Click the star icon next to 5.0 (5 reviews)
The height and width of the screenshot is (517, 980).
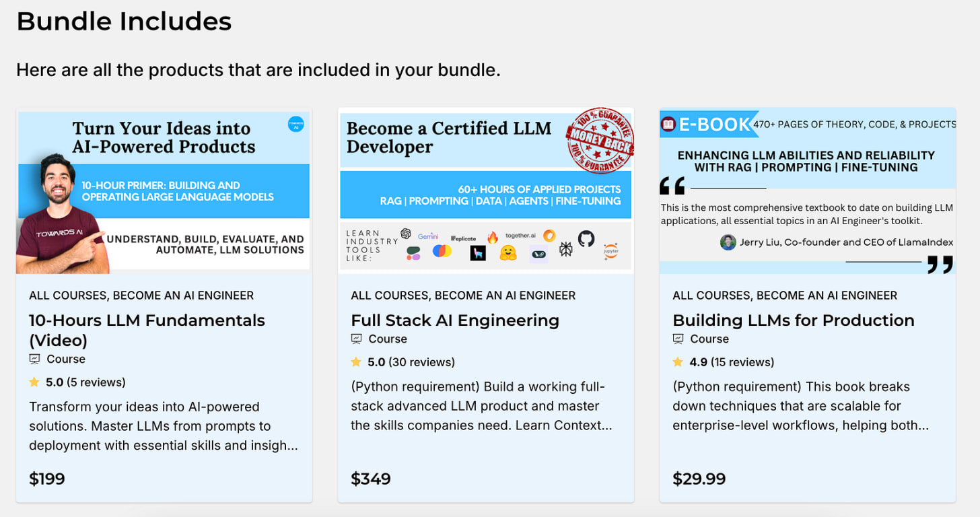[34, 382]
